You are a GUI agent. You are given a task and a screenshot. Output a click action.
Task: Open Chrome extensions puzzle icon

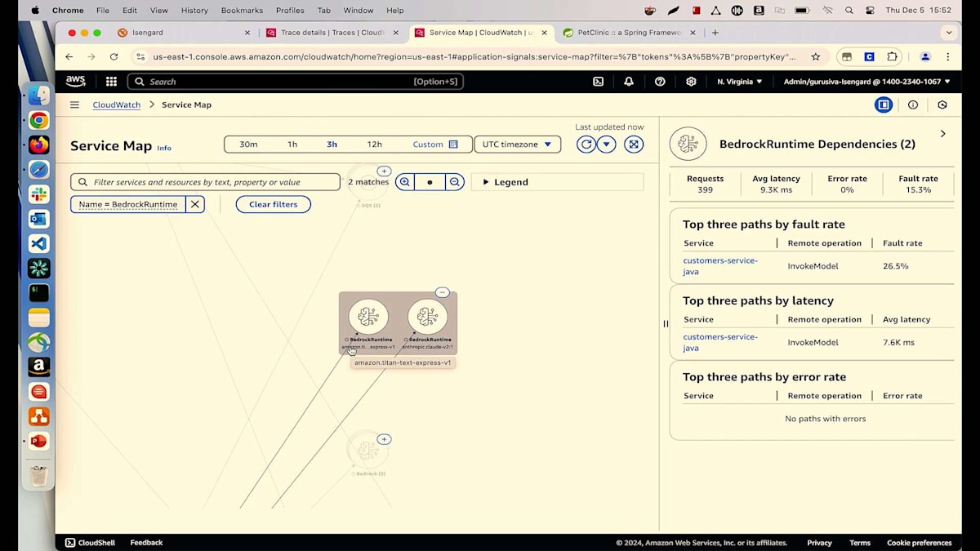[x=892, y=57]
